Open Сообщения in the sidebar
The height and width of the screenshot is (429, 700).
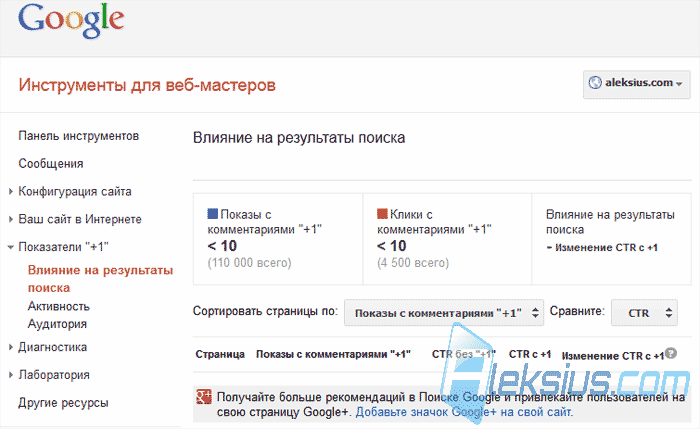[x=51, y=164]
